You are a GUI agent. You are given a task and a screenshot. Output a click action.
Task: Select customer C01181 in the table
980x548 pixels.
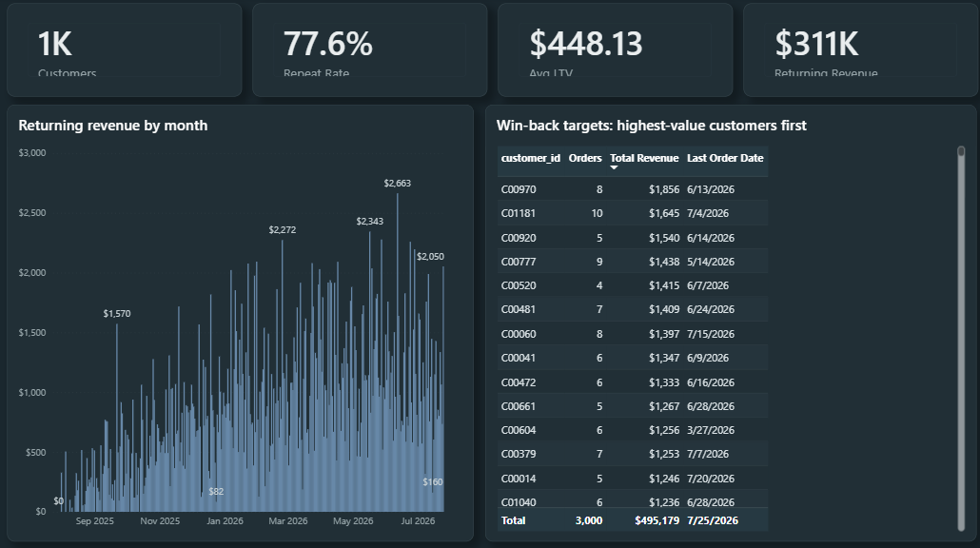pos(519,213)
